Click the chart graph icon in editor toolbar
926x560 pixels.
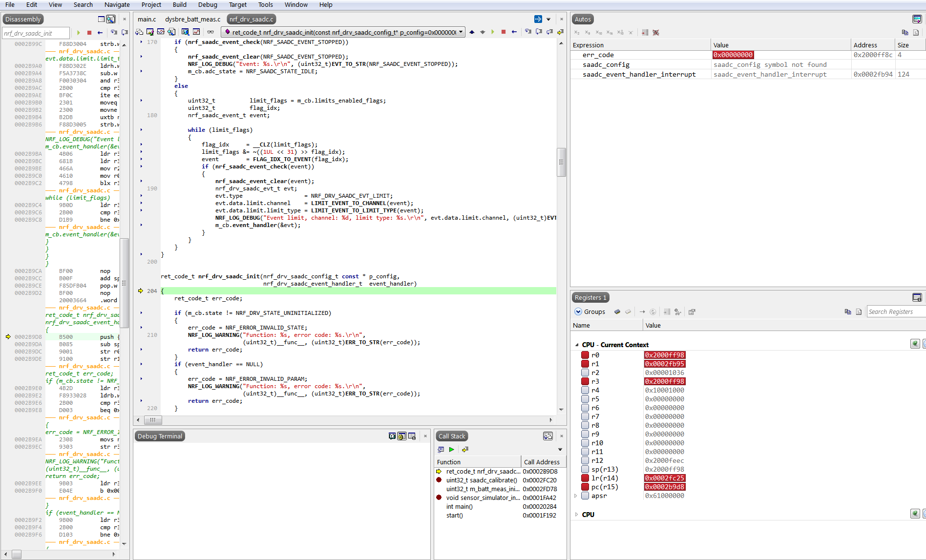point(196,32)
